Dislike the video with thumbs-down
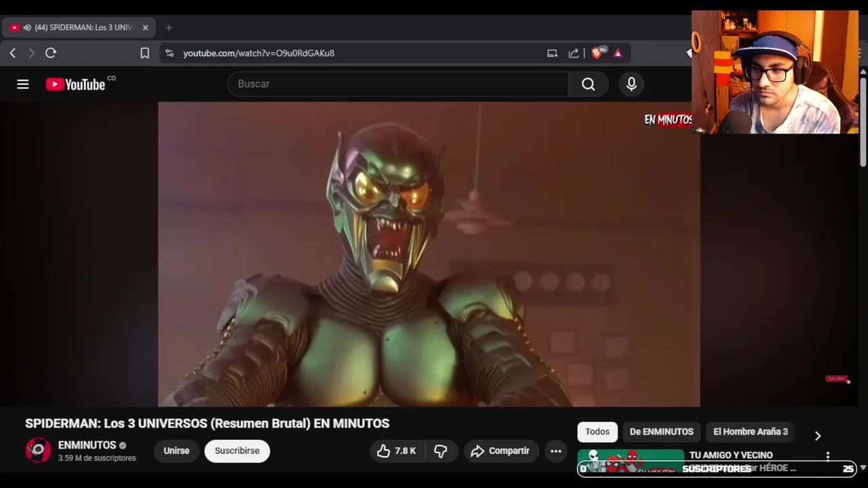 (441, 451)
